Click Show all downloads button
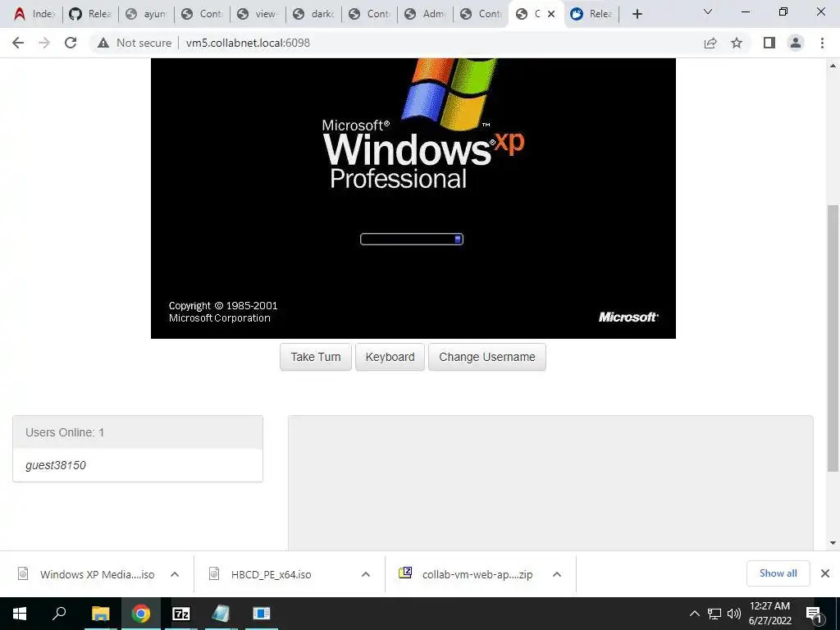The width and height of the screenshot is (840, 630). [778, 573]
